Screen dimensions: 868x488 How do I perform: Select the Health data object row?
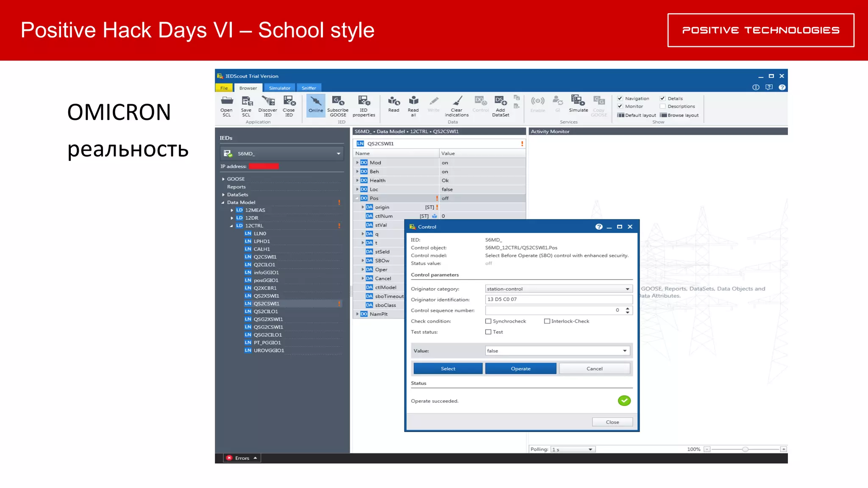click(x=440, y=180)
